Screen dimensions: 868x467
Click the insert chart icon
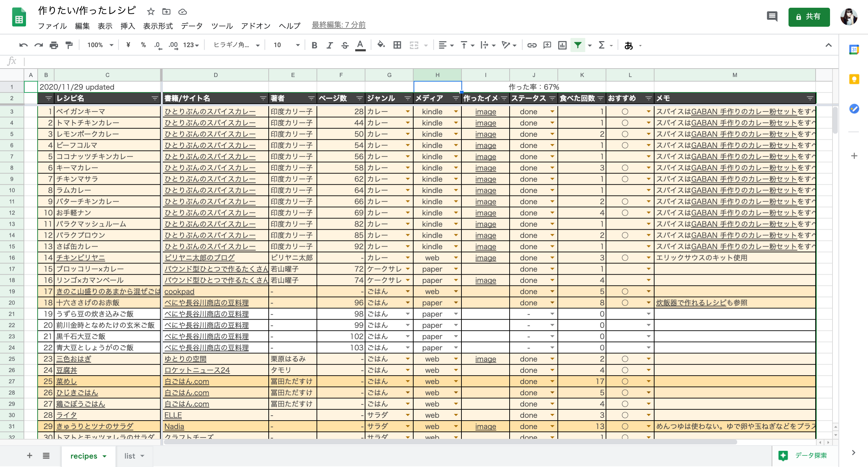point(562,45)
